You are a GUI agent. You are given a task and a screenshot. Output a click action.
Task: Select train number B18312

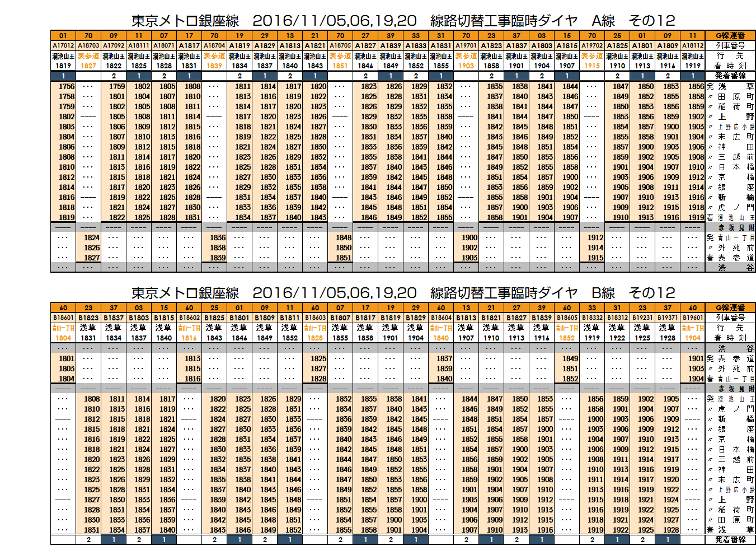tap(617, 318)
